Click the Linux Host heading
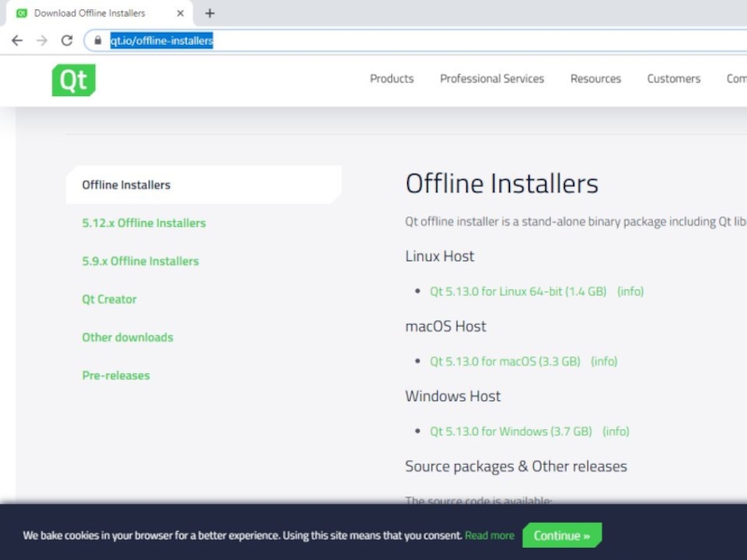This screenshot has height=560, width=747. (x=440, y=256)
